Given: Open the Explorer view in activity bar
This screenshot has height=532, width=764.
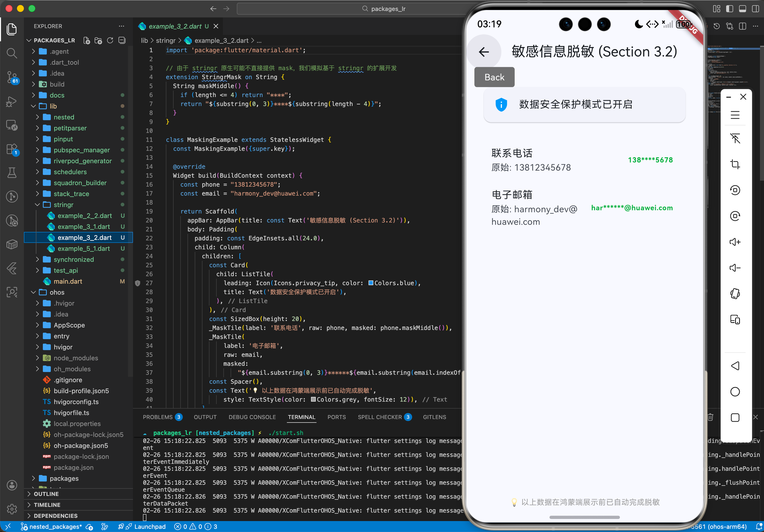Looking at the screenshot, I should (x=12, y=29).
